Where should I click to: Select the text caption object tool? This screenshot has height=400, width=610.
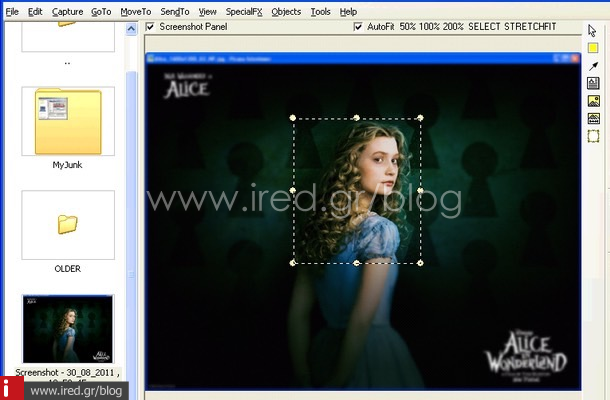(593, 83)
